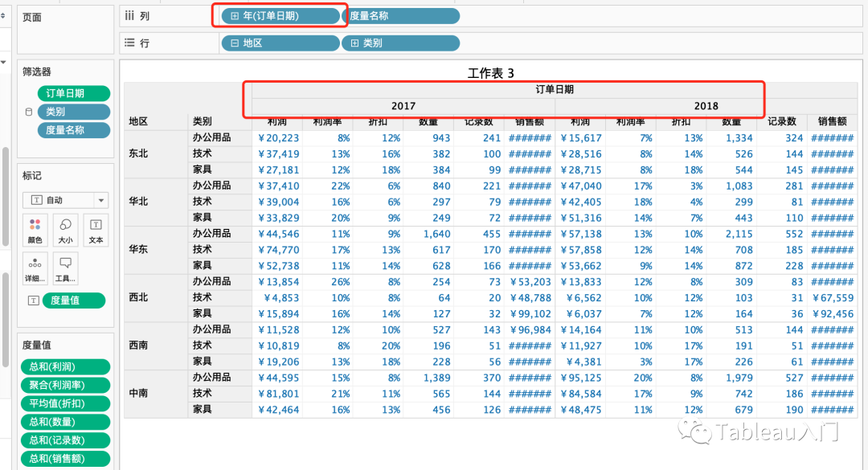Click the rows shelf icon next to 行
Viewport: 868px width, 470px height.
click(x=129, y=43)
